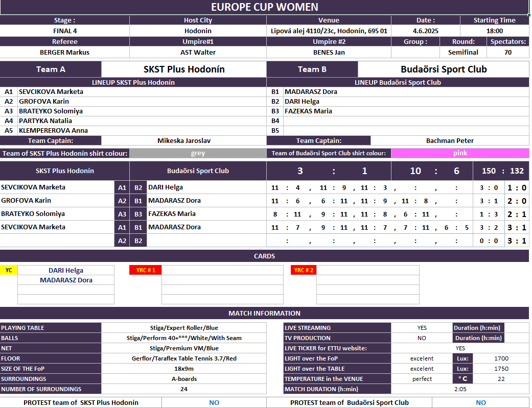Select the spectators value 70

508,52
